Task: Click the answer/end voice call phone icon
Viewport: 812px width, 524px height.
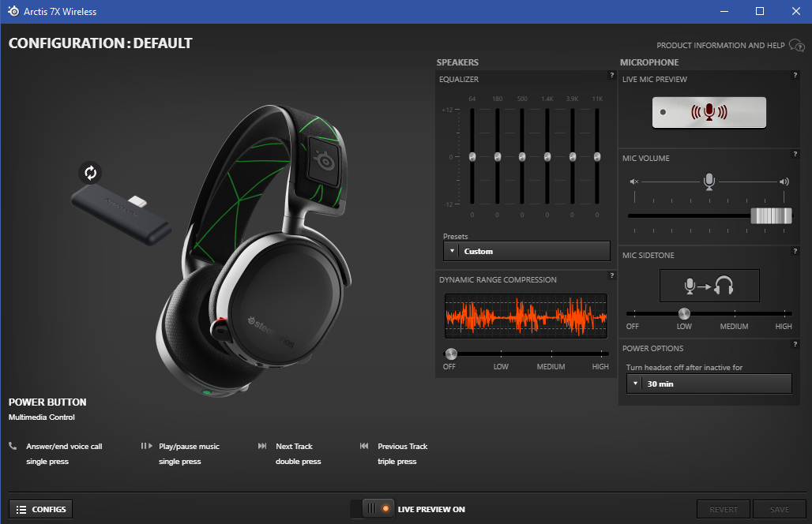Action: (x=13, y=446)
